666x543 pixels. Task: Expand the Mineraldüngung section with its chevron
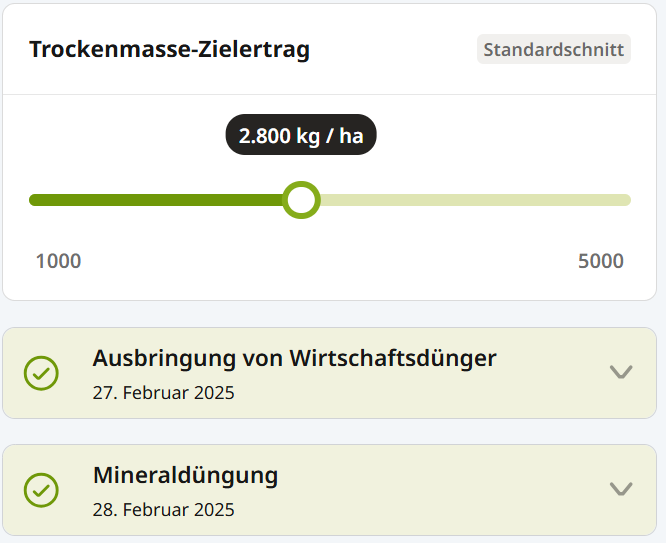click(x=621, y=489)
